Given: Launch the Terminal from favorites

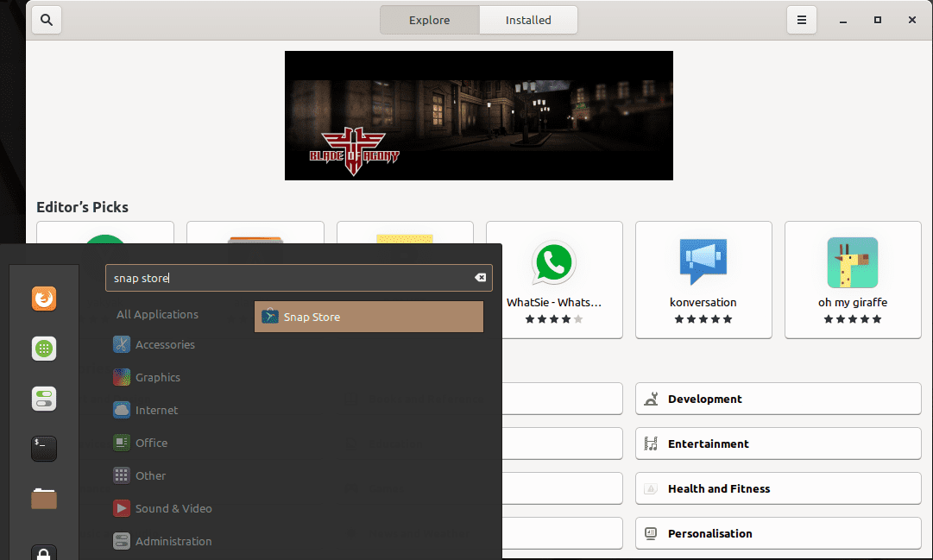Looking at the screenshot, I should tap(44, 449).
